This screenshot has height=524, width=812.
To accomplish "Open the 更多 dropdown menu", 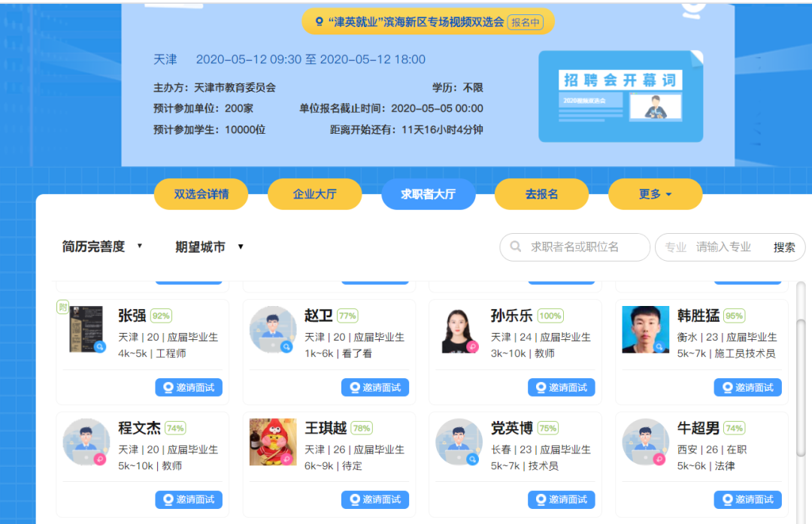I will pos(655,194).
